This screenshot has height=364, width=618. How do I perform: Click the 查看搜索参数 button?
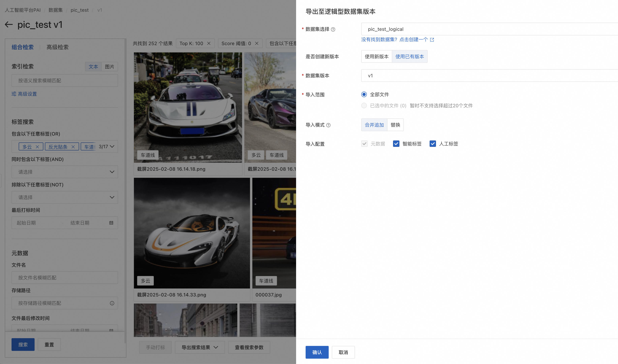pyautogui.click(x=249, y=347)
